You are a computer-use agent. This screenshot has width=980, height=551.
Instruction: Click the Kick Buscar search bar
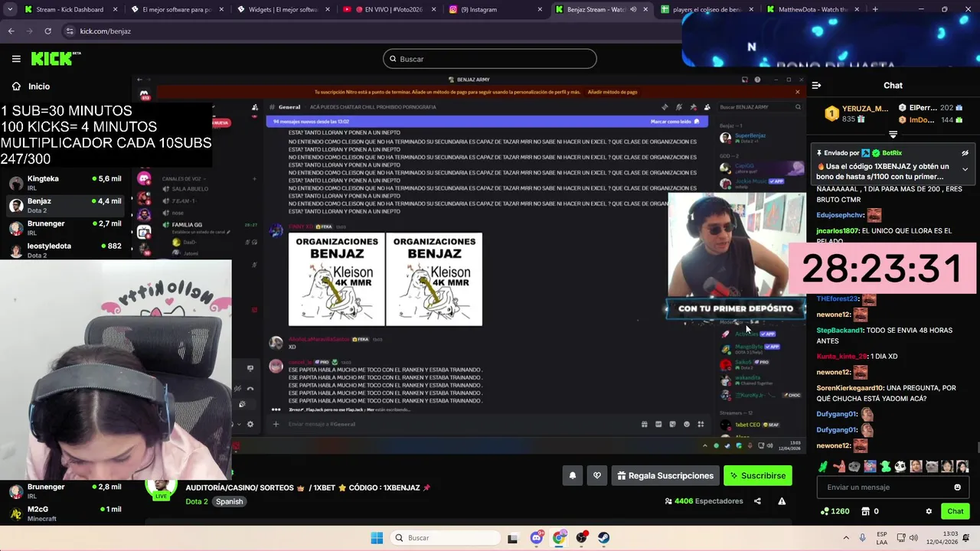pyautogui.click(x=490, y=59)
